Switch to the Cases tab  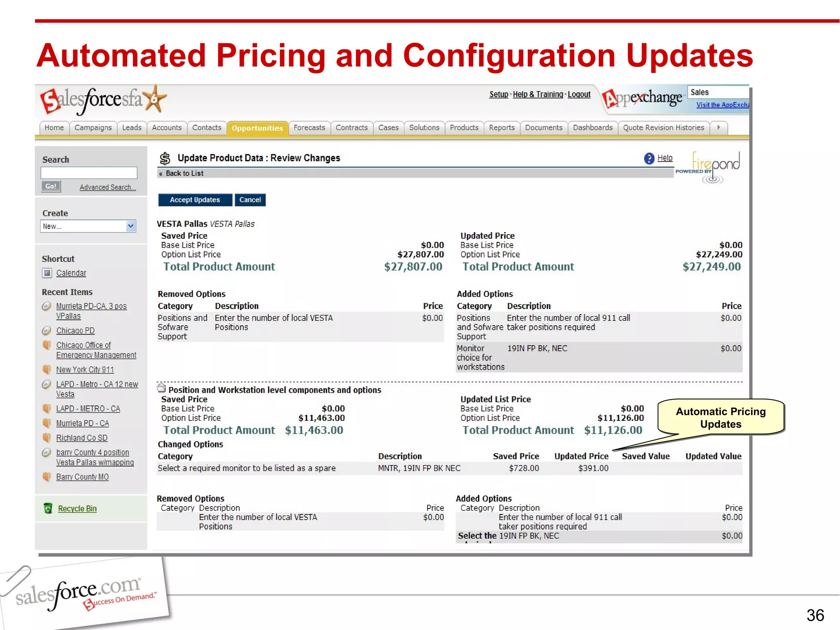pos(388,128)
